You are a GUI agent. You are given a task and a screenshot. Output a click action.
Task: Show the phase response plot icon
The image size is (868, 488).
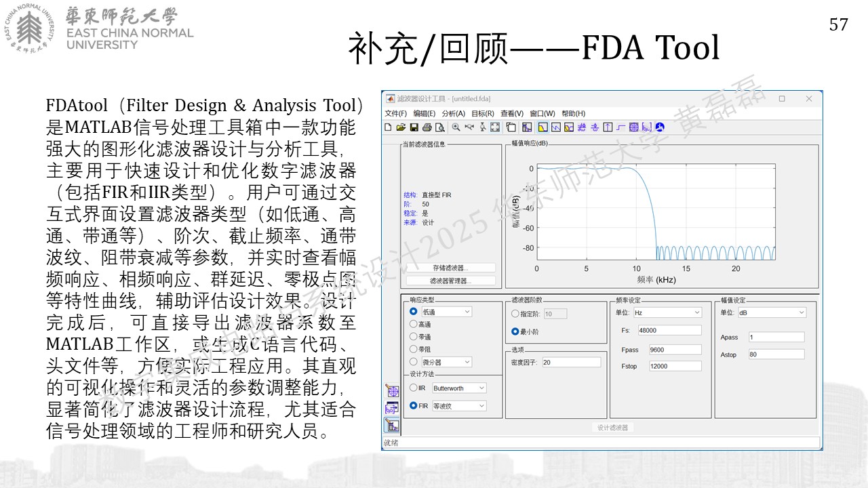556,127
